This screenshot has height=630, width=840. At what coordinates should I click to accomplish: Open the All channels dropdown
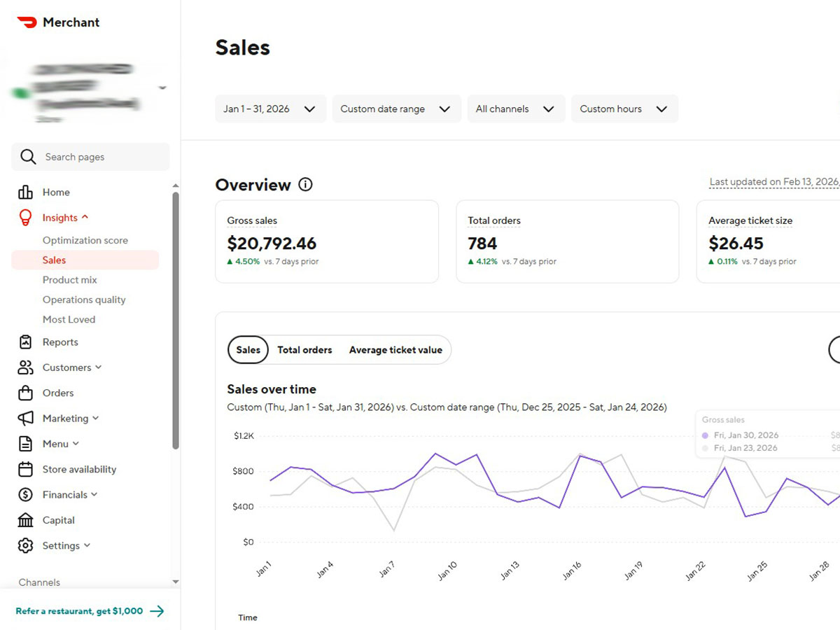[x=516, y=108]
